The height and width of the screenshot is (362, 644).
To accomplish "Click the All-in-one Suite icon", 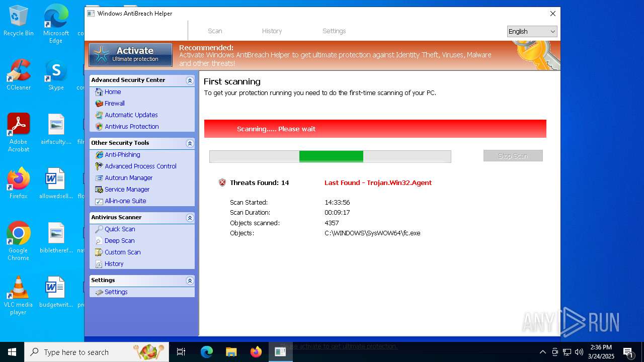I will (99, 201).
